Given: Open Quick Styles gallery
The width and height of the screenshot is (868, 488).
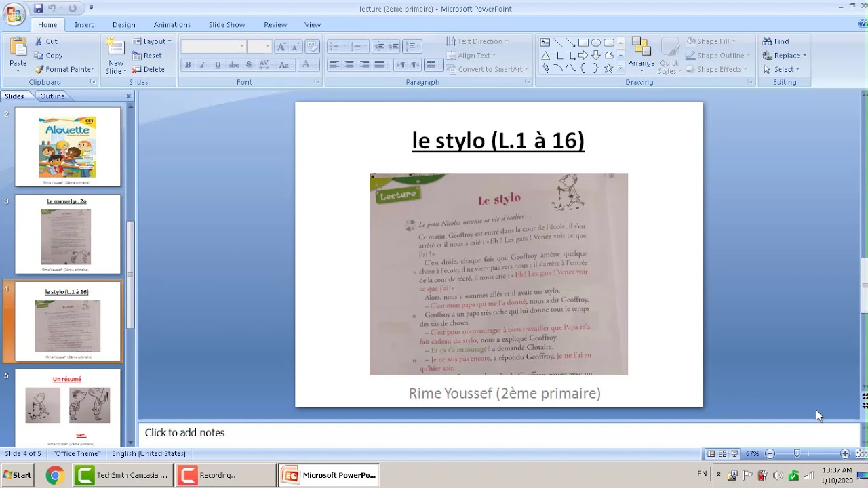Looking at the screenshot, I should [669, 56].
